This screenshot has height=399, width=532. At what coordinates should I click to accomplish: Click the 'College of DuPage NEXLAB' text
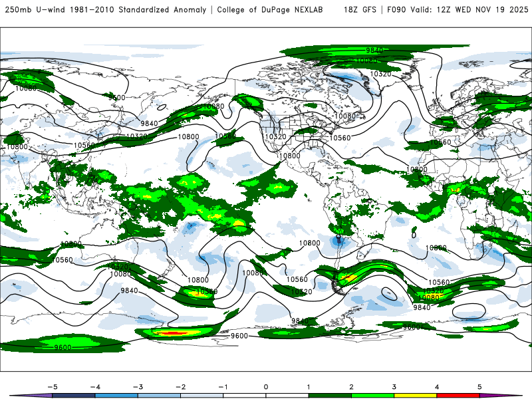[270, 10]
